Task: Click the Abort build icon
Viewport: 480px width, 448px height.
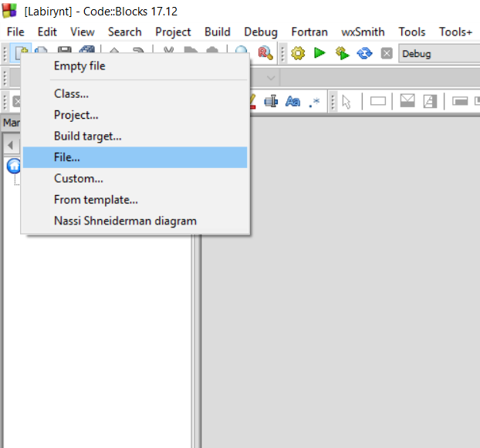Action: [387, 53]
